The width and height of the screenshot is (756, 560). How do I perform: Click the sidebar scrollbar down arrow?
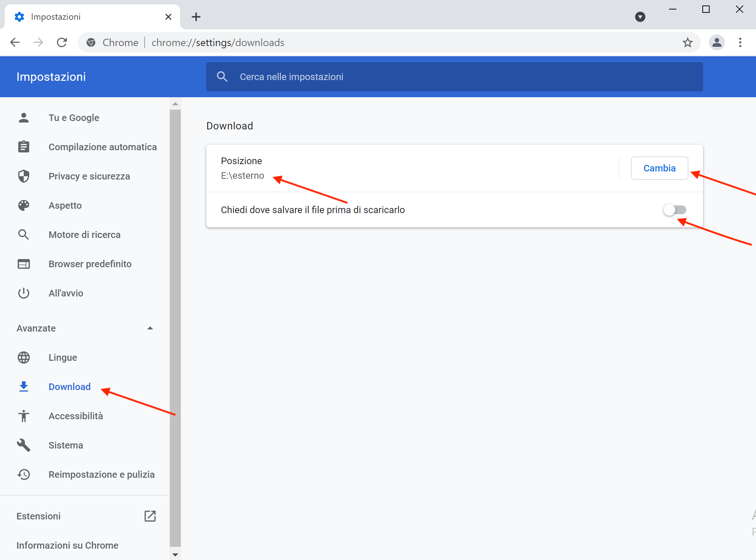coord(175,555)
